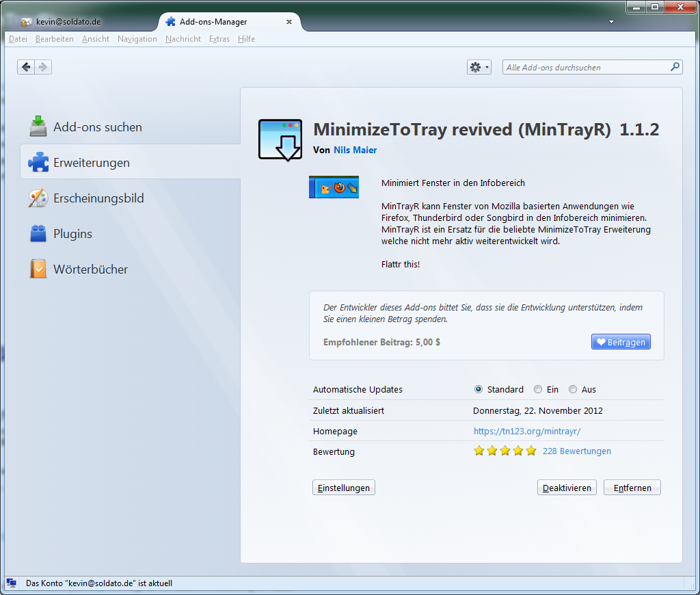Open the Ansicht menu

point(96,39)
